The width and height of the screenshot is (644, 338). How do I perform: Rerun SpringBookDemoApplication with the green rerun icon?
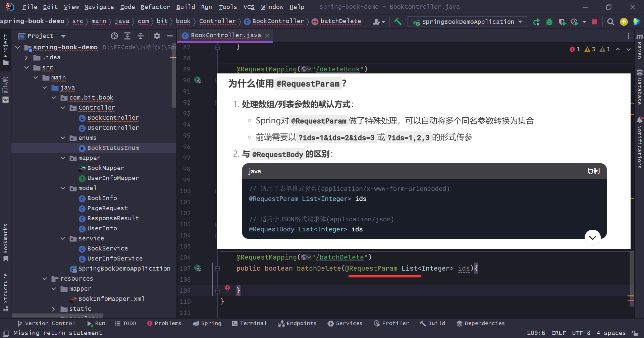536,22
